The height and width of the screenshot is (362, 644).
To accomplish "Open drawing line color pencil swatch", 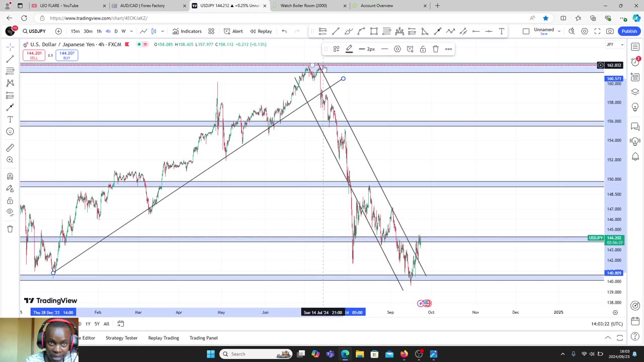I will (x=349, y=49).
